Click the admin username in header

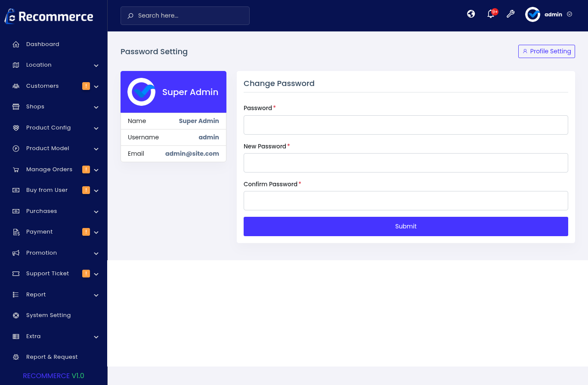tap(553, 14)
